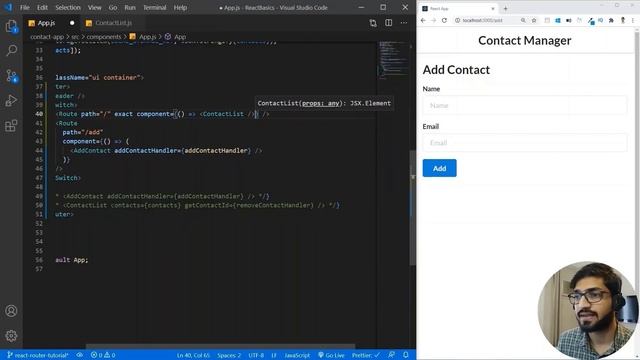The image size is (640, 360).
Task: Click the Windows-logo browser extension icon
Action: coord(558,20)
